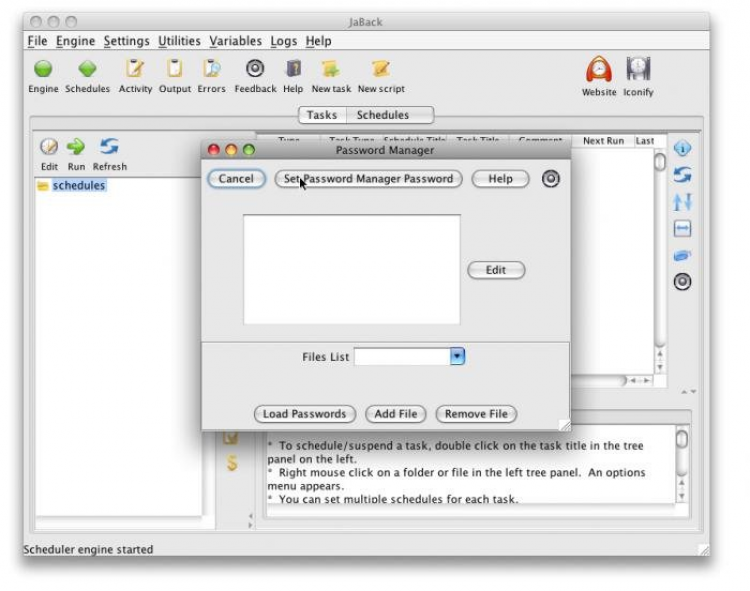Image resolution: width=750 pixels, height=591 pixels.
Task: Open the Logs menu
Action: 284,41
